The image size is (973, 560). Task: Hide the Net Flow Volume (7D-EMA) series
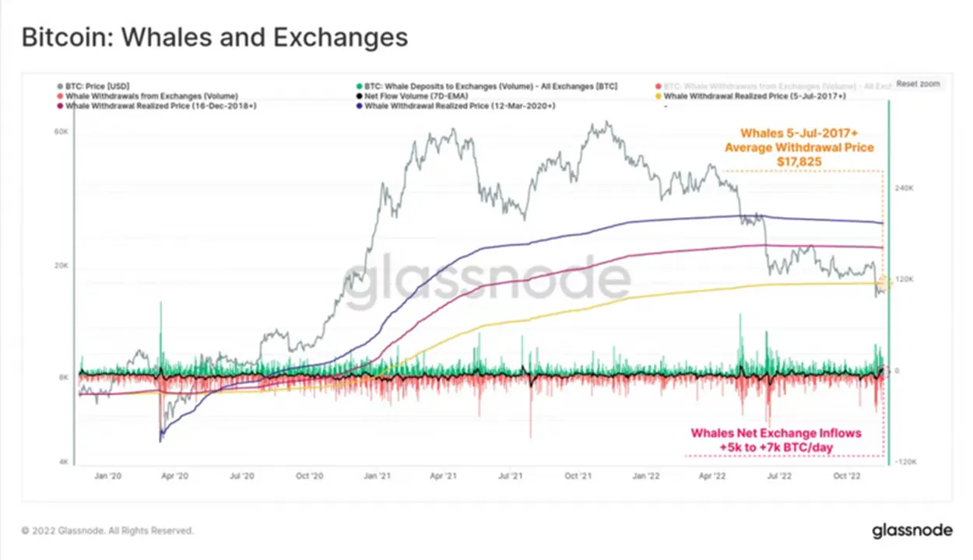pyautogui.click(x=406, y=96)
